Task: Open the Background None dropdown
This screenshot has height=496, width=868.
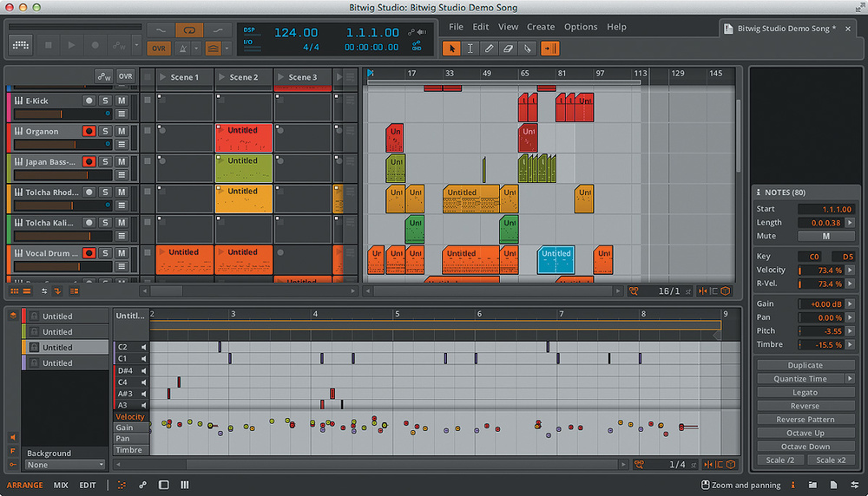Action: 65,465
